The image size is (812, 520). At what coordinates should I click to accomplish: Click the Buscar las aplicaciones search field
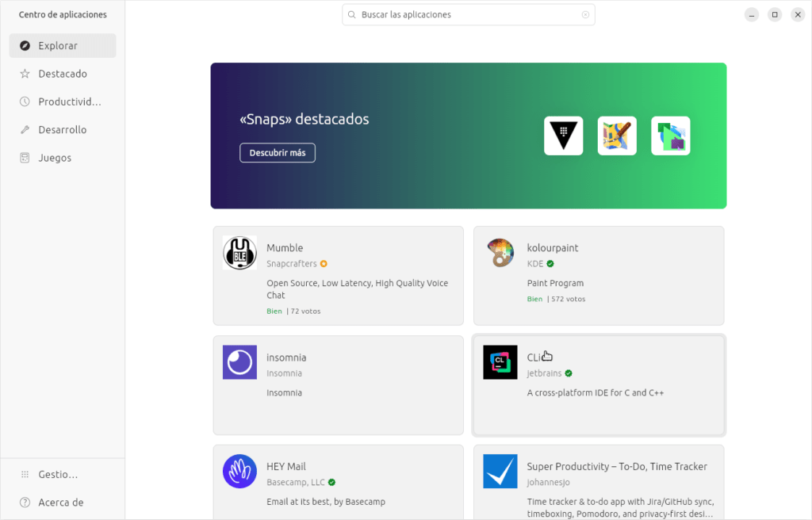pyautogui.click(x=468, y=14)
